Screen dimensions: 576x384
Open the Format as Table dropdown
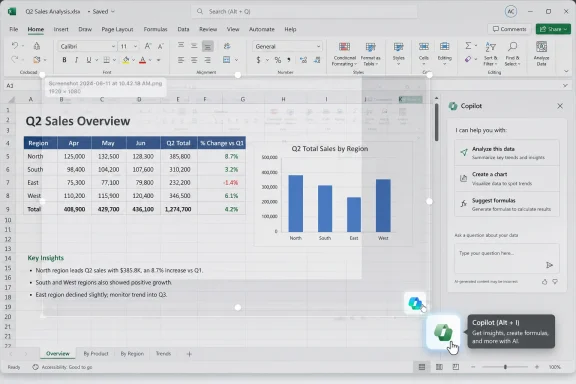click(370, 54)
